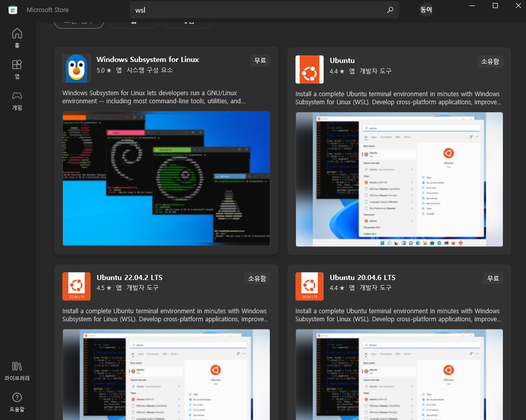The image size is (526, 420).
Task: Open the Ubuntu 22.04.2 LTS title
Action: click(x=129, y=277)
